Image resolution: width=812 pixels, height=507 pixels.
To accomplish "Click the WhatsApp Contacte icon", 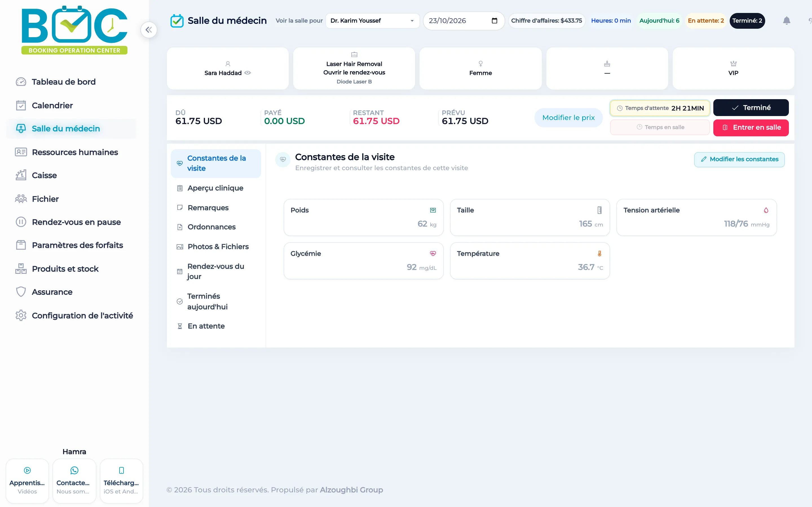I will tap(74, 470).
